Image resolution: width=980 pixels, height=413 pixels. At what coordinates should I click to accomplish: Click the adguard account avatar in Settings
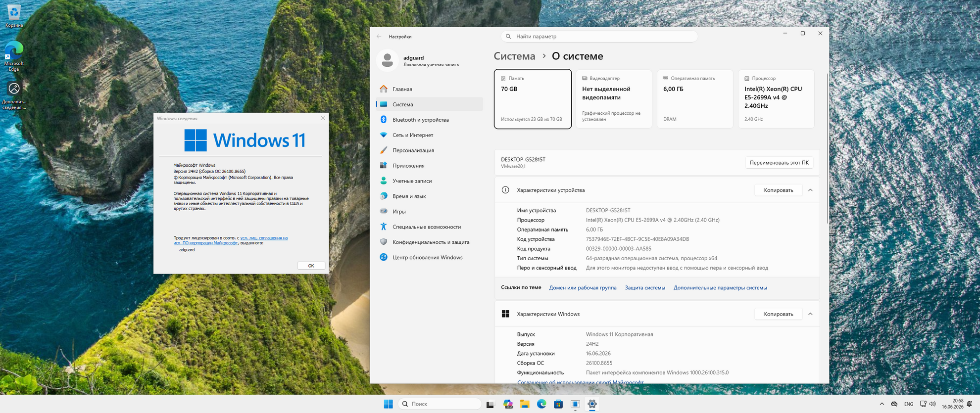point(388,60)
